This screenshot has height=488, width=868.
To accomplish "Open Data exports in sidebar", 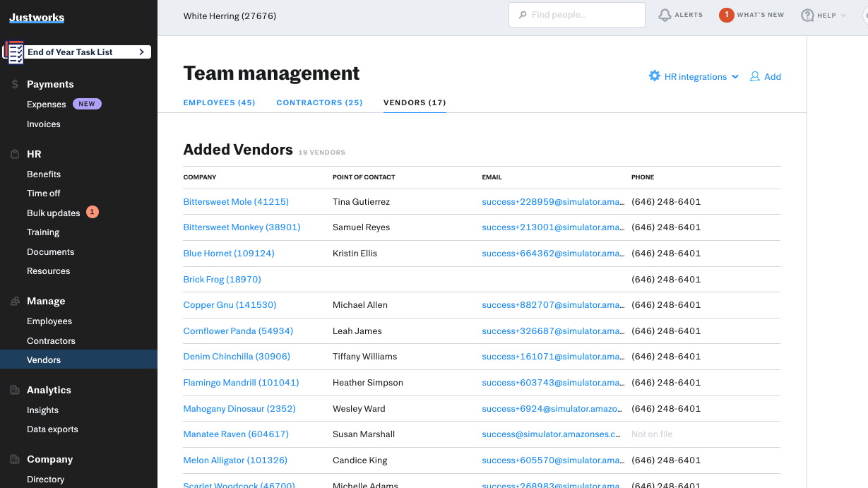I will pos(52,429).
